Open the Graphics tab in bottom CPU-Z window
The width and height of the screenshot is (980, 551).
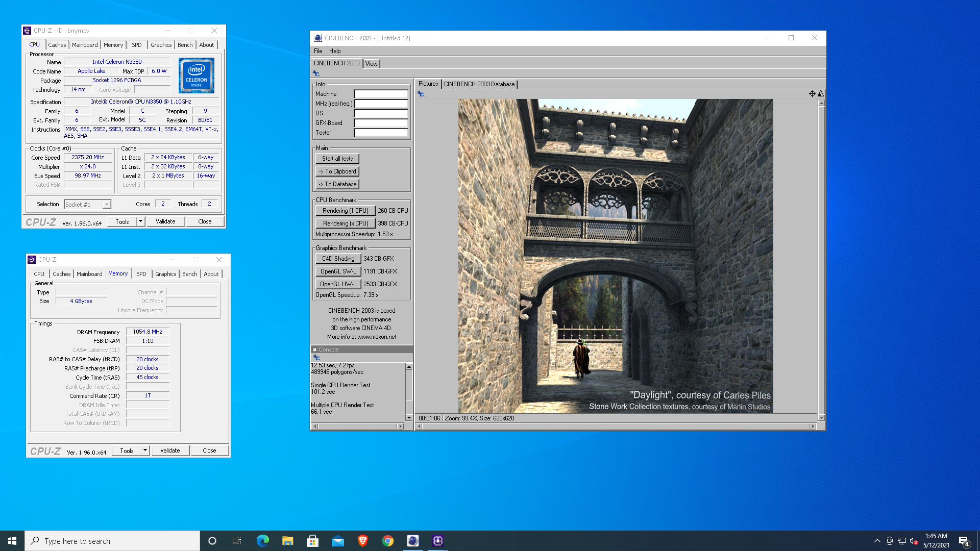[x=165, y=274]
